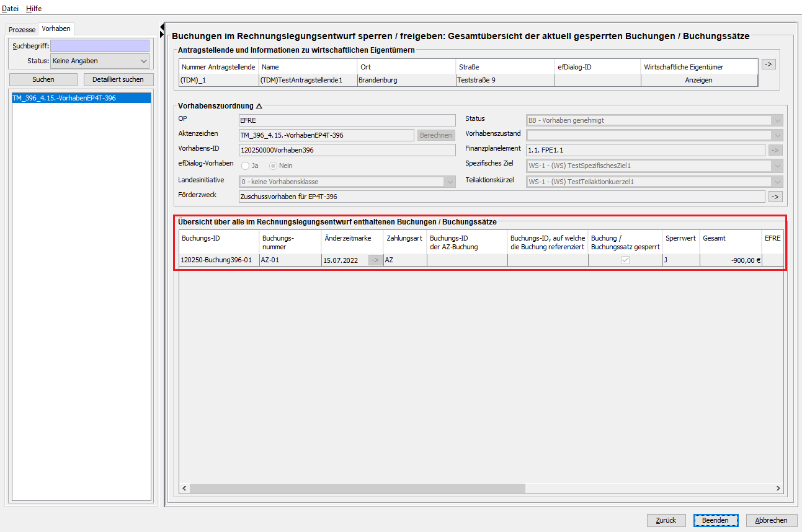
Task: Click arrow button beside Antragstellende table
Action: click(769, 64)
